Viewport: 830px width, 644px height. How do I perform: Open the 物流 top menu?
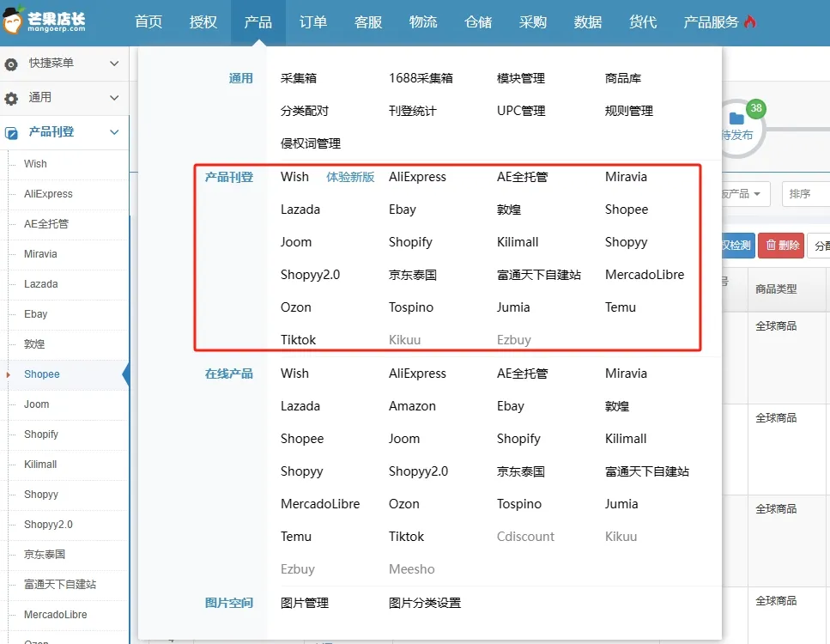click(423, 21)
